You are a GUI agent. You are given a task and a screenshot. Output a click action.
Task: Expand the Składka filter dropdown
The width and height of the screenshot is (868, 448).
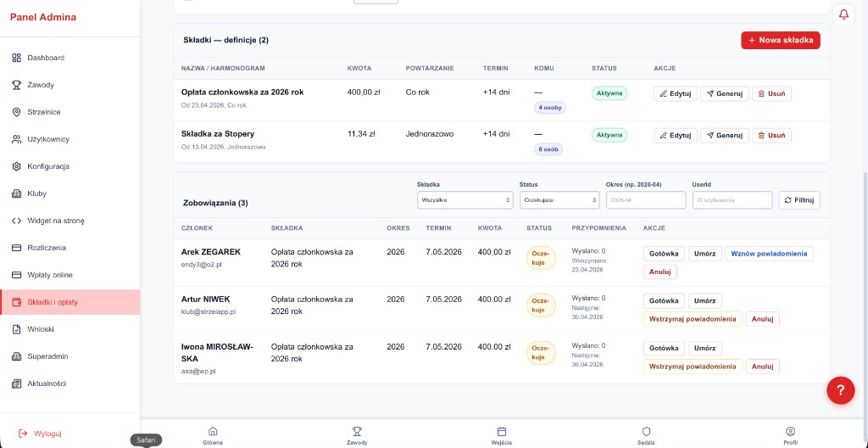pyautogui.click(x=465, y=200)
